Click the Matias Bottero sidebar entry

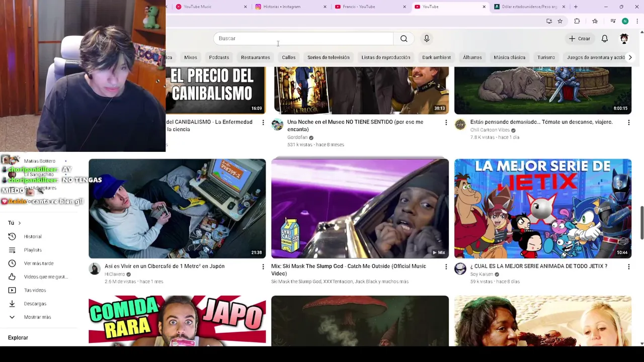coord(39,161)
